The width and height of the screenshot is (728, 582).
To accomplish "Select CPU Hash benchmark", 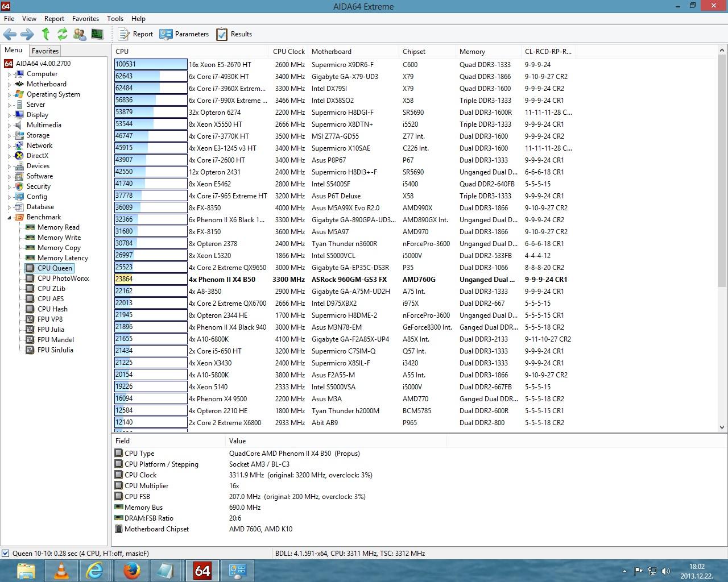I will tap(52, 309).
